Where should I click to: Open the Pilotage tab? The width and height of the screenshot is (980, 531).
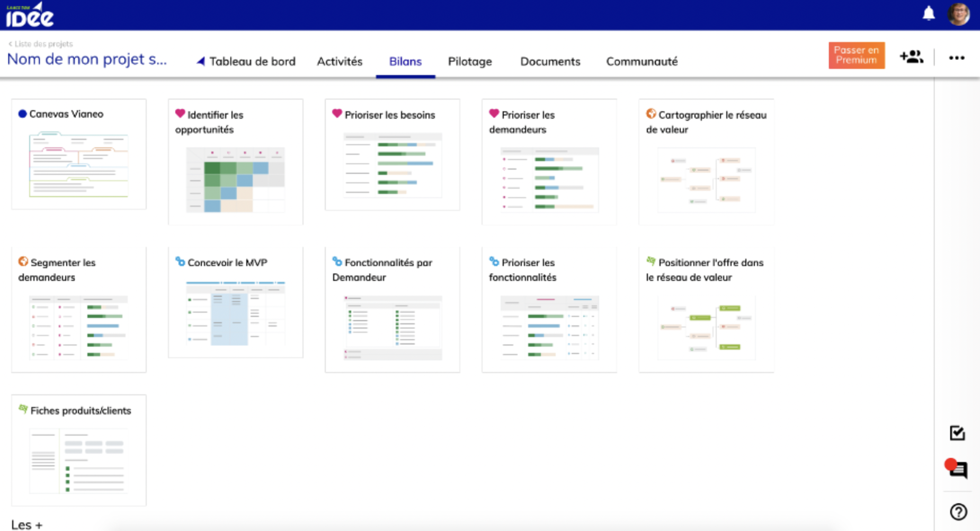click(x=470, y=61)
